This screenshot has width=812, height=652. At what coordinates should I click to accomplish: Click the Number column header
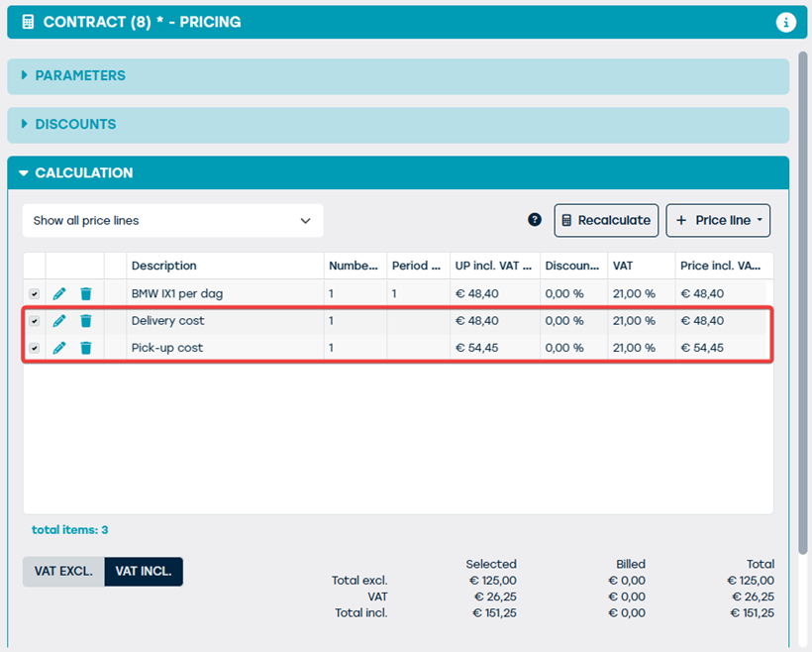355,266
